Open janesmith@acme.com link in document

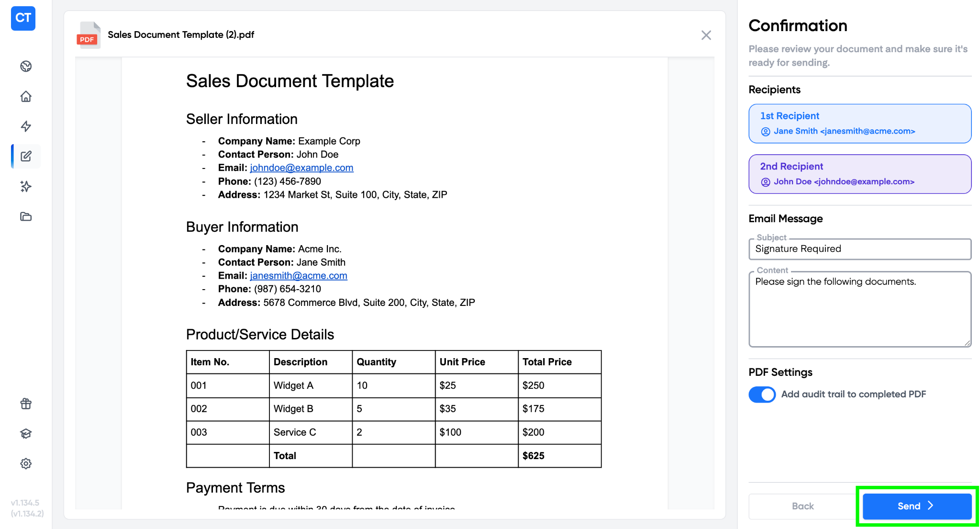(299, 276)
